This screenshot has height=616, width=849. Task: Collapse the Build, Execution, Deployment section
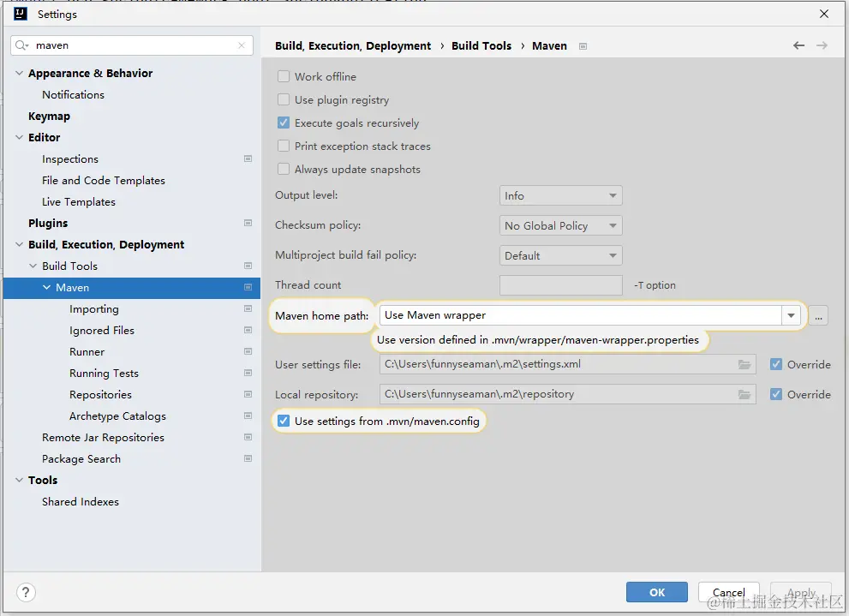pos(20,244)
